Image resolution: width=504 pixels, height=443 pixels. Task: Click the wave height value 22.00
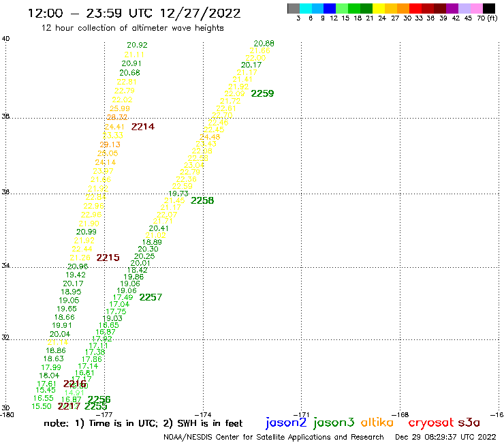pyautogui.click(x=255, y=58)
